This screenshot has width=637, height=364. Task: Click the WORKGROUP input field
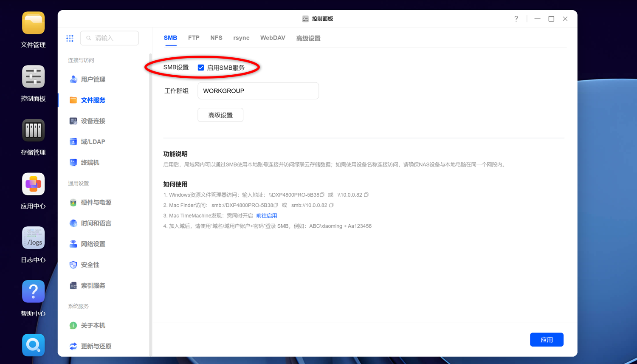pos(258,91)
